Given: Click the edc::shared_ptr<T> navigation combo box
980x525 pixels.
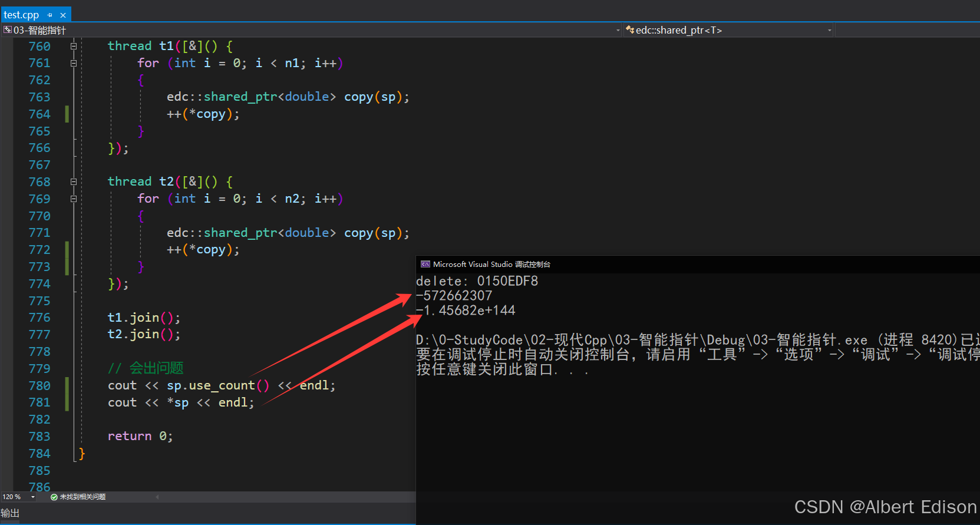Looking at the screenshot, I should click(x=729, y=30).
